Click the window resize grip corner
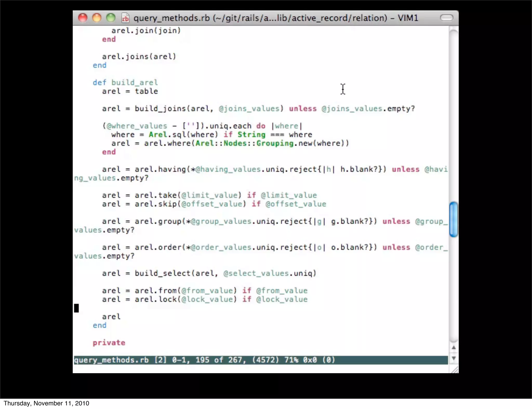Image resolution: width=532 pixels, height=409 pixels. (455, 370)
